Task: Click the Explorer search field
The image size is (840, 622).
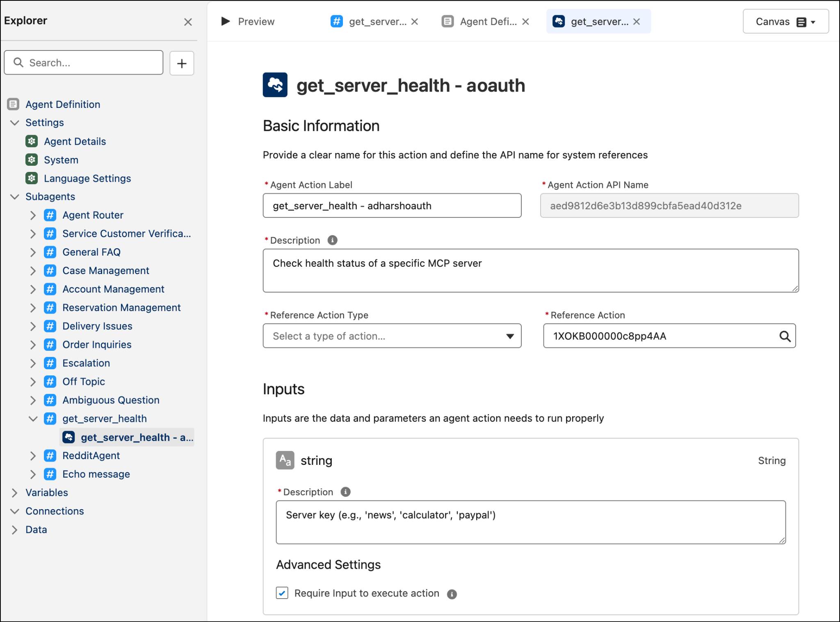Action: tap(84, 62)
